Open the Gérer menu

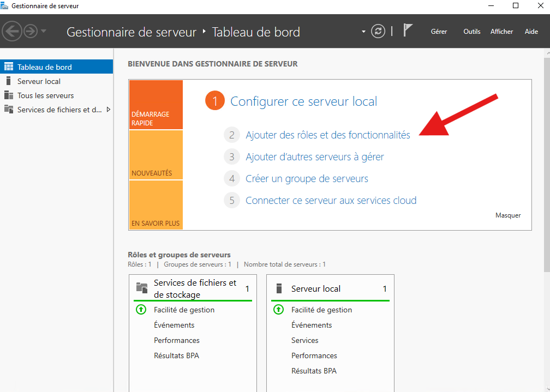[439, 32]
